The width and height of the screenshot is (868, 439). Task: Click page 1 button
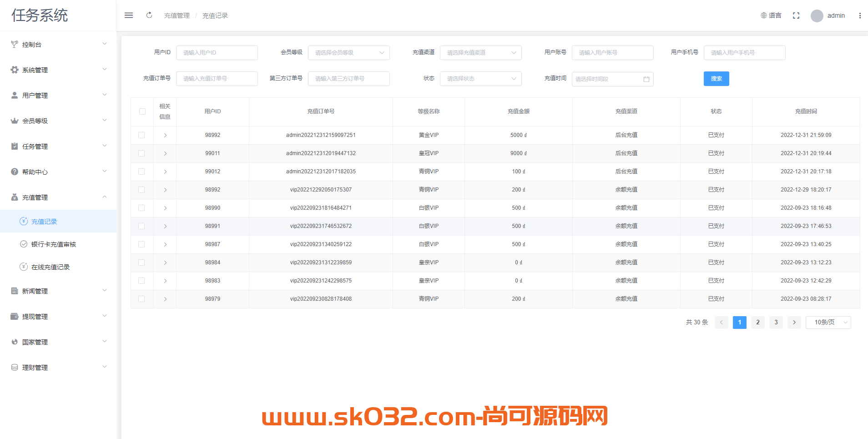(x=740, y=323)
